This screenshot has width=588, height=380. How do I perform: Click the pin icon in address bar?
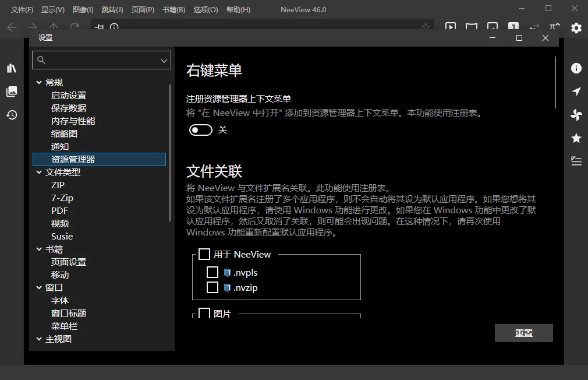(x=99, y=27)
